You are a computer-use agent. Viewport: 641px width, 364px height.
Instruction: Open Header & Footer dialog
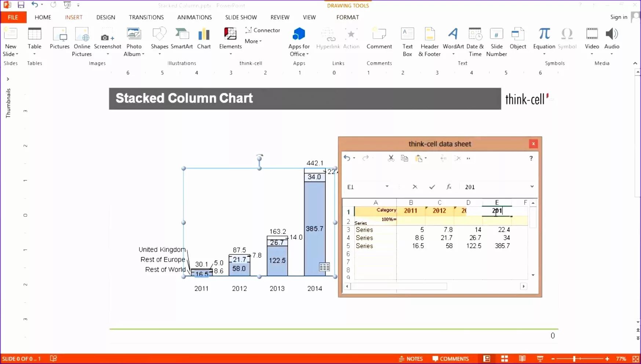430,34
